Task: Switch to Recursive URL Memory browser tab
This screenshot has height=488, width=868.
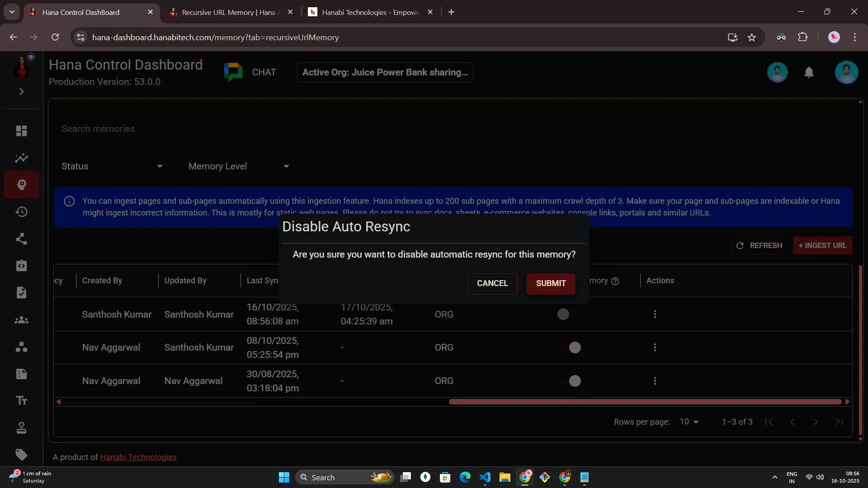Action: pyautogui.click(x=229, y=12)
